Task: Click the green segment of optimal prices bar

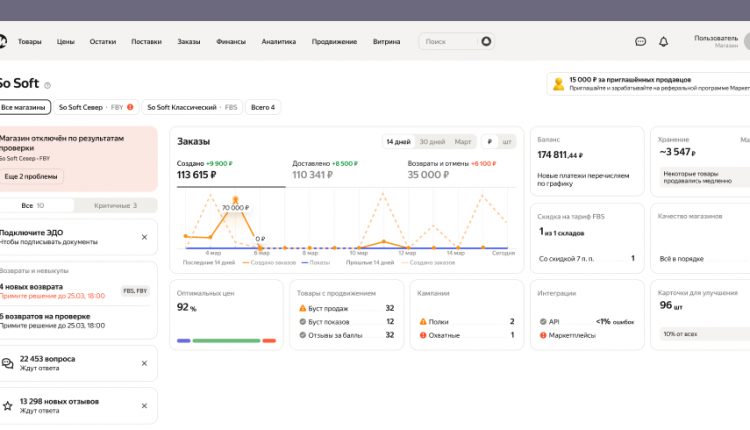Action: [x=226, y=340]
